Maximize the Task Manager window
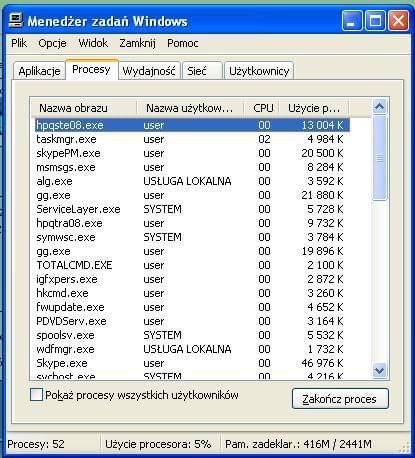 375,20
